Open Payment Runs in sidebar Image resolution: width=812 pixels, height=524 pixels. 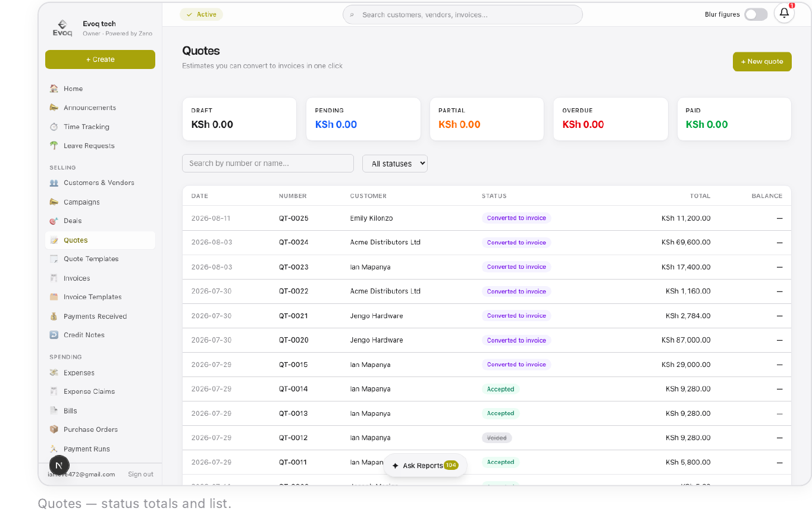pyautogui.click(x=100, y=449)
